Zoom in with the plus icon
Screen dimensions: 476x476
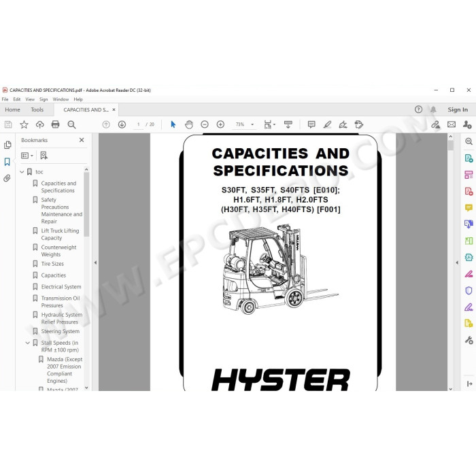click(x=220, y=124)
